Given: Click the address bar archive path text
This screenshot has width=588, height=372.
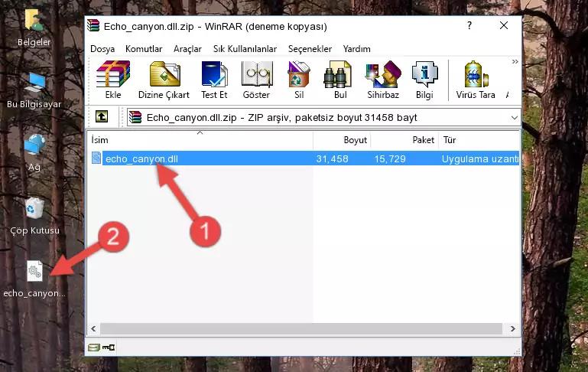Looking at the screenshot, I should point(281,117).
